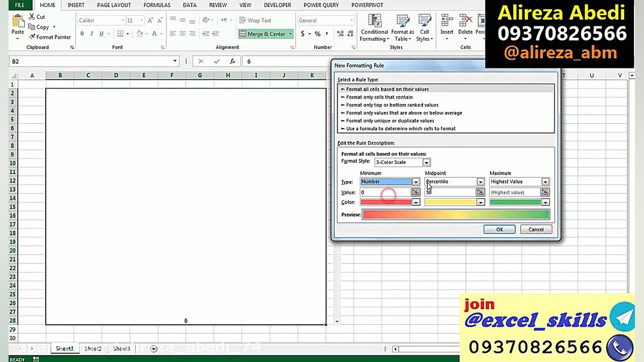Toggle Italic formatting

pos(92,34)
